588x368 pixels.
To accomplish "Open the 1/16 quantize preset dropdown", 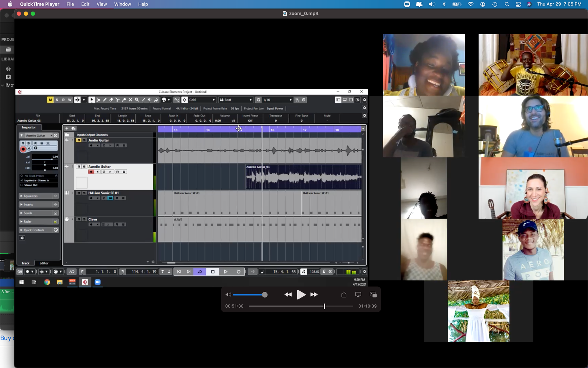I will 277,100.
